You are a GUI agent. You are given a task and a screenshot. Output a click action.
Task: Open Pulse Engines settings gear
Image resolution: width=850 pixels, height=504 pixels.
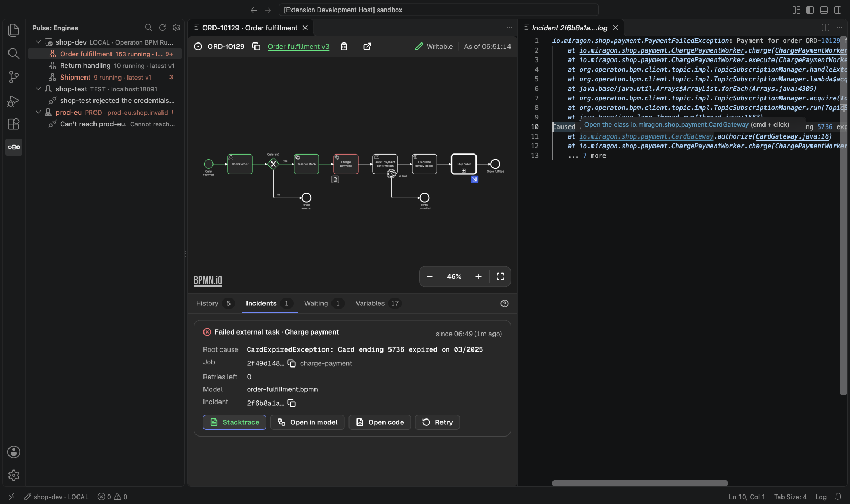tap(176, 28)
